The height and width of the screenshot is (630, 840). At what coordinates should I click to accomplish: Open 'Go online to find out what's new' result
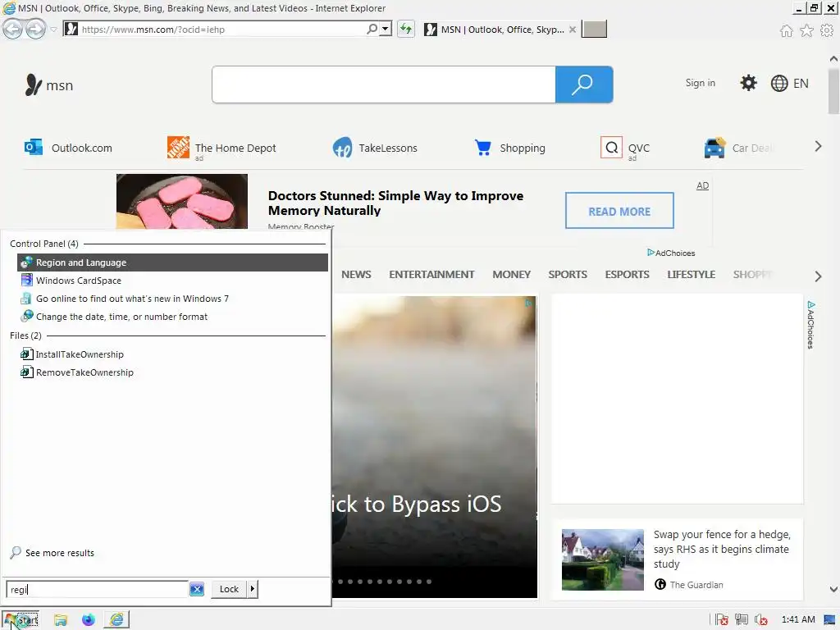172,299
